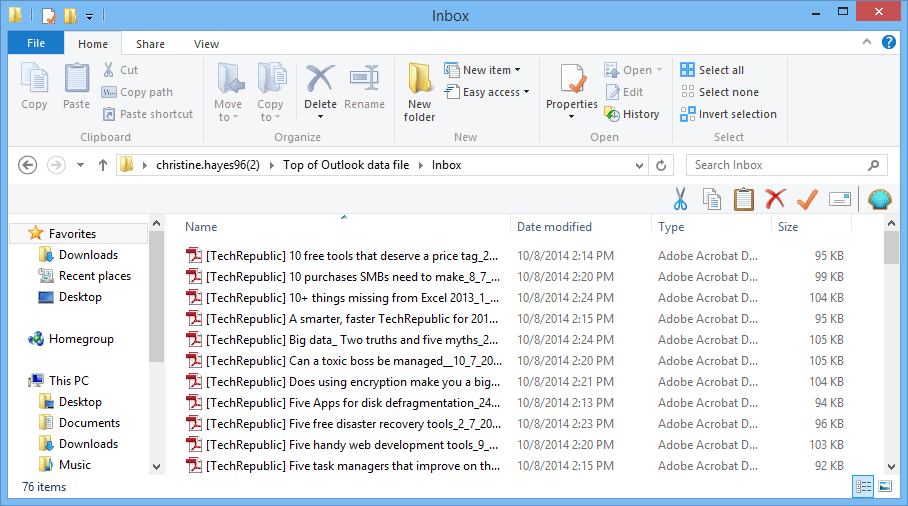Click the orange checkmark toolbar icon
Screen dimensions: 908x506
coord(807,199)
